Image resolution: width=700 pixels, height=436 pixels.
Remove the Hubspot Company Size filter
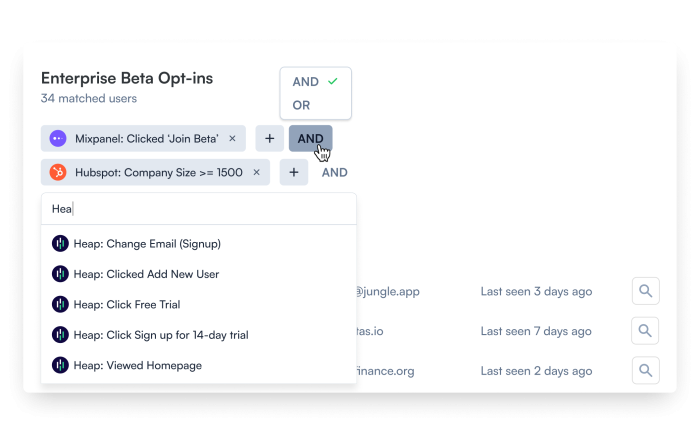[x=256, y=172]
